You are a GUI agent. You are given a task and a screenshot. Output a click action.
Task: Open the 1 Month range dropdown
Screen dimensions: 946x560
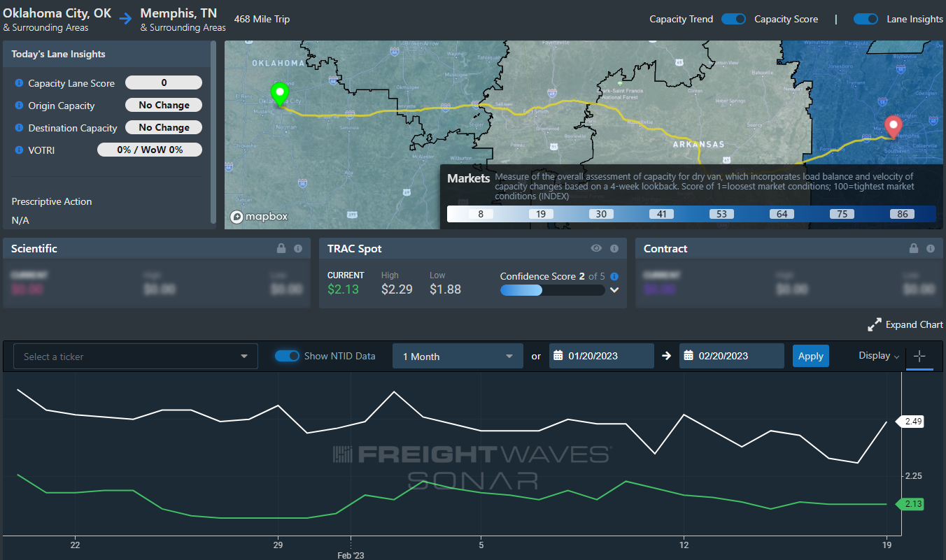pos(458,356)
